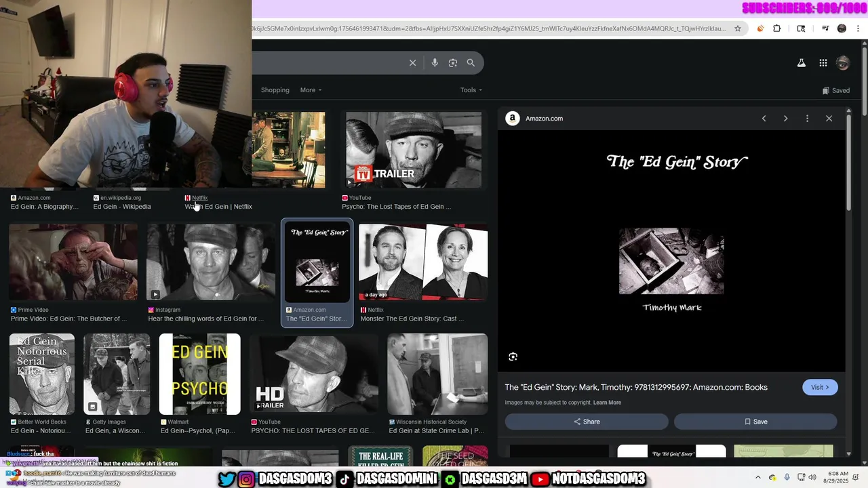Open the Instagram chilling words thumbnail

(x=211, y=262)
